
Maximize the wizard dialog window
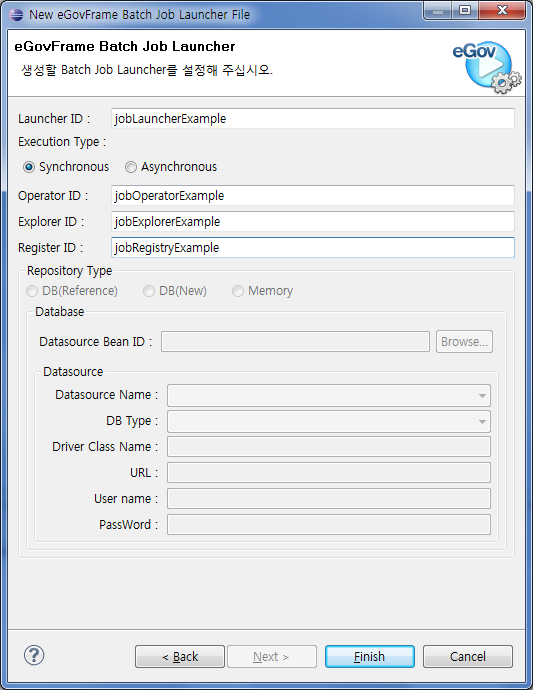465,10
